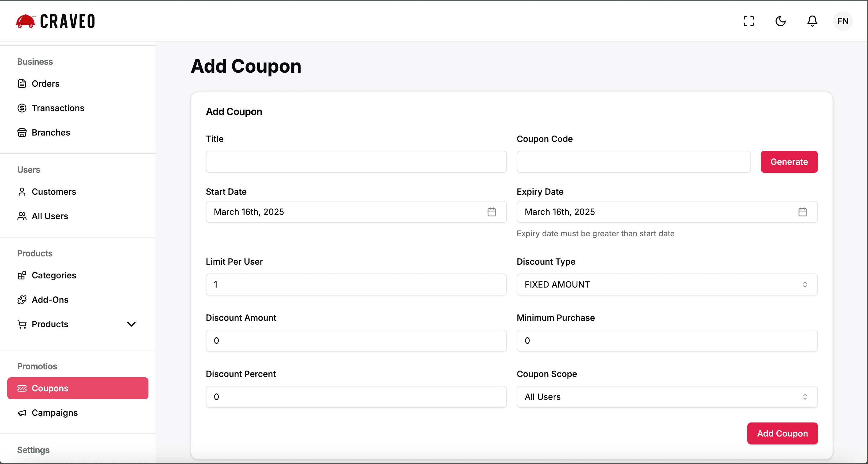Open the Discount Type dropdown
The width and height of the screenshot is (868, 464).
coord(667,285)
